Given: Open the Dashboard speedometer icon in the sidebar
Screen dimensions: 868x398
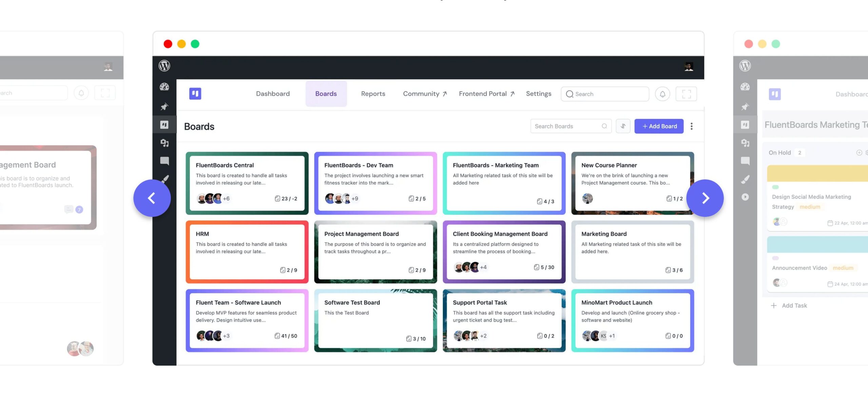Looking at the screenshot, I should pyautogui.click(x=165, y=87).
